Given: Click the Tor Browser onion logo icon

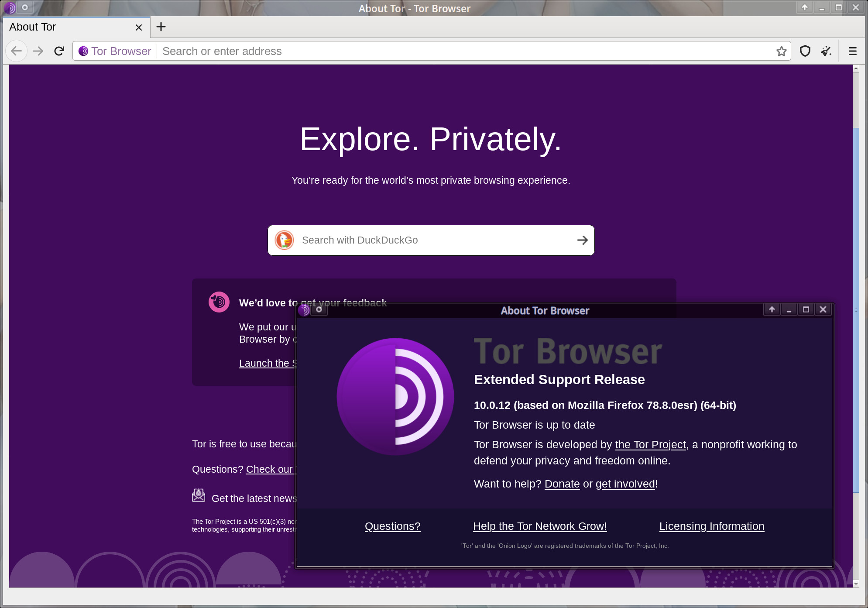Looking at the screenshot, I should pos(84,51).
